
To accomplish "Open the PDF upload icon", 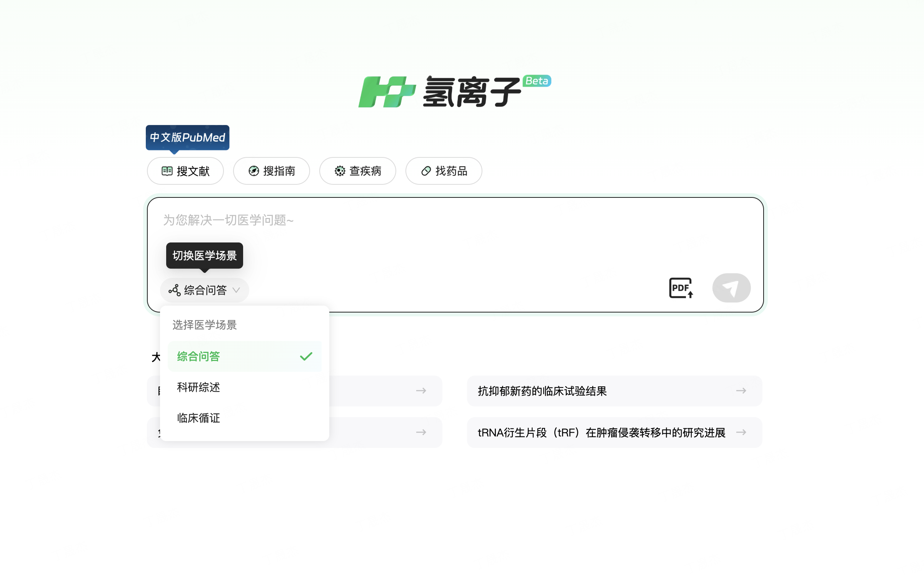I will coord(681,288).
